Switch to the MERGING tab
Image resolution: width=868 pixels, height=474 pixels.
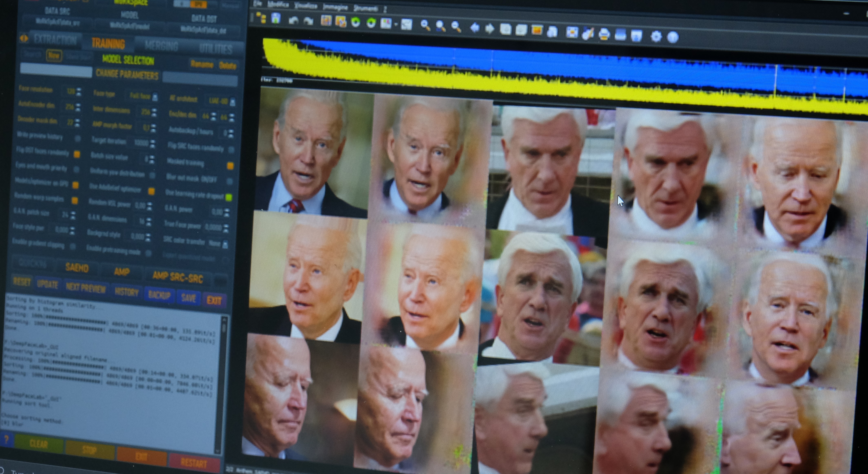[161, 46]
